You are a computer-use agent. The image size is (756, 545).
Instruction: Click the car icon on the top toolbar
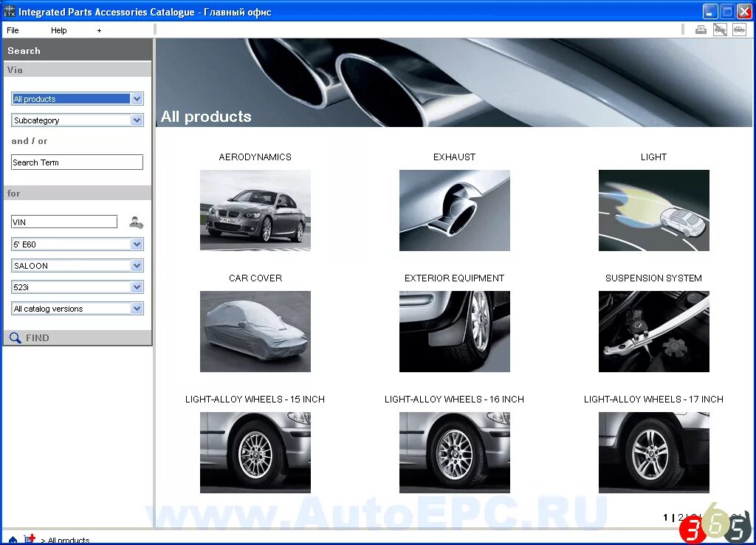pyautogui.click(x=738, y=29)
